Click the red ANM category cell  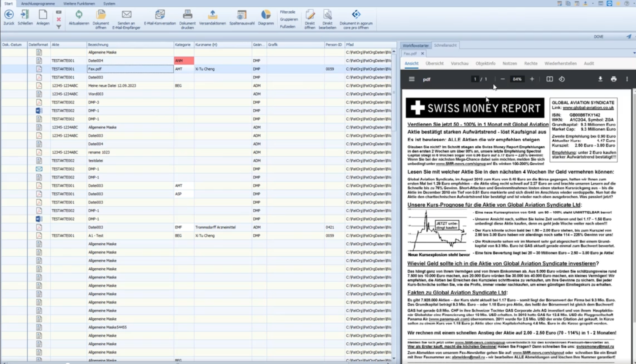pos(184,60)
